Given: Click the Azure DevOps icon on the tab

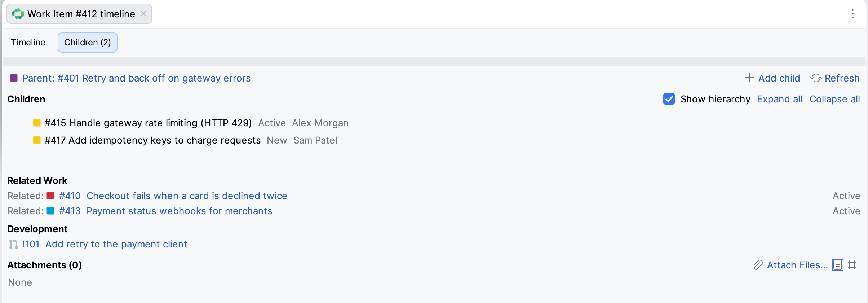Looking at the screenshot, I should [x=18, y=14].
